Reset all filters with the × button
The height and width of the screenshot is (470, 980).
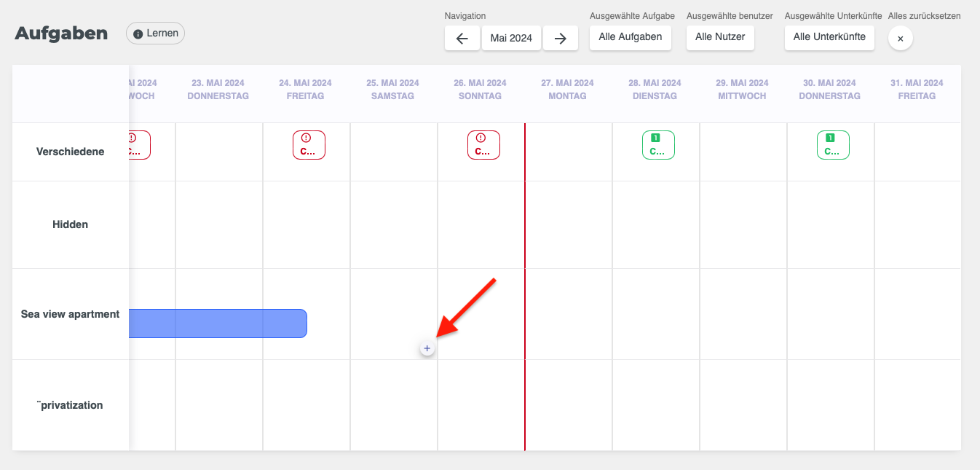click(900, 39)
